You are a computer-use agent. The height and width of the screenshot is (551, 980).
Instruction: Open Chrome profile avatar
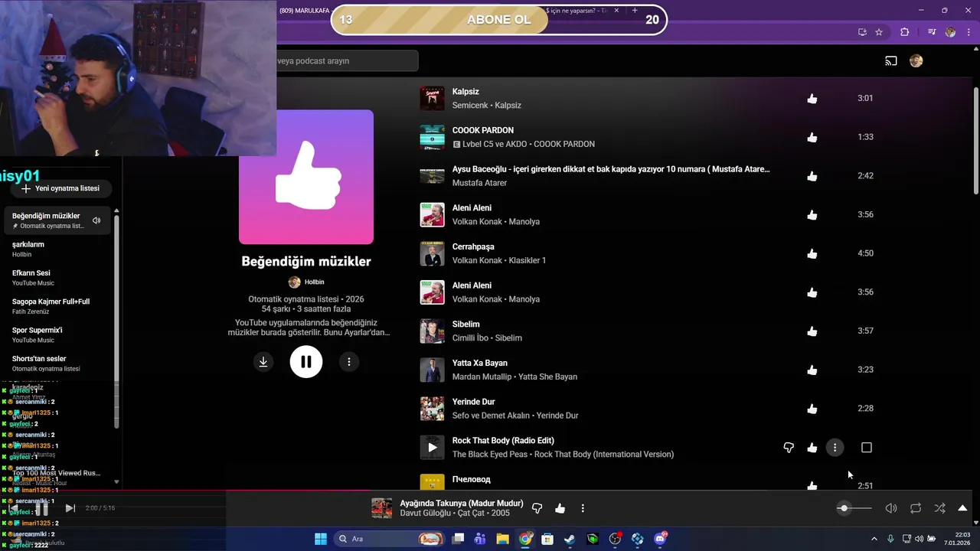point(950,32)
